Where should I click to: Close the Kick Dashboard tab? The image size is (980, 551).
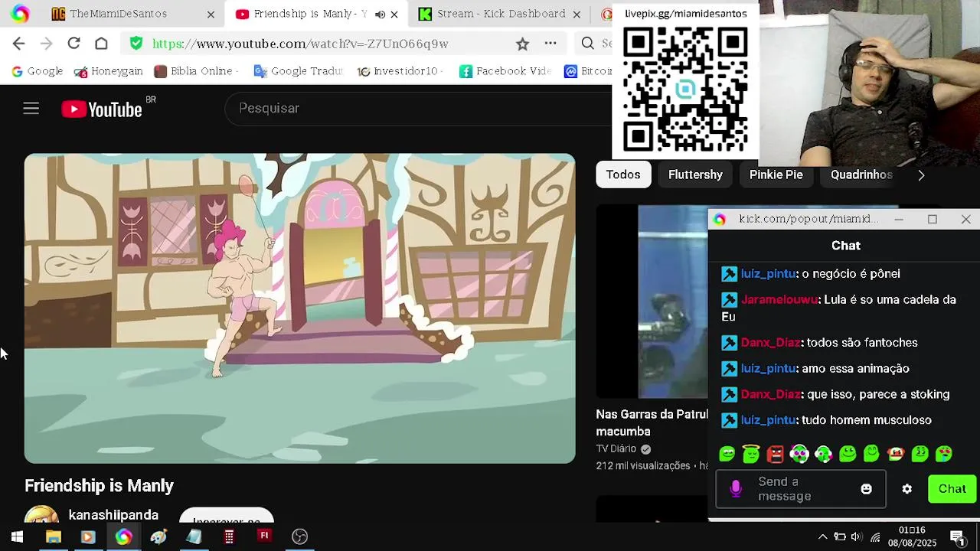pyautogui.click(x=577, y=14)
